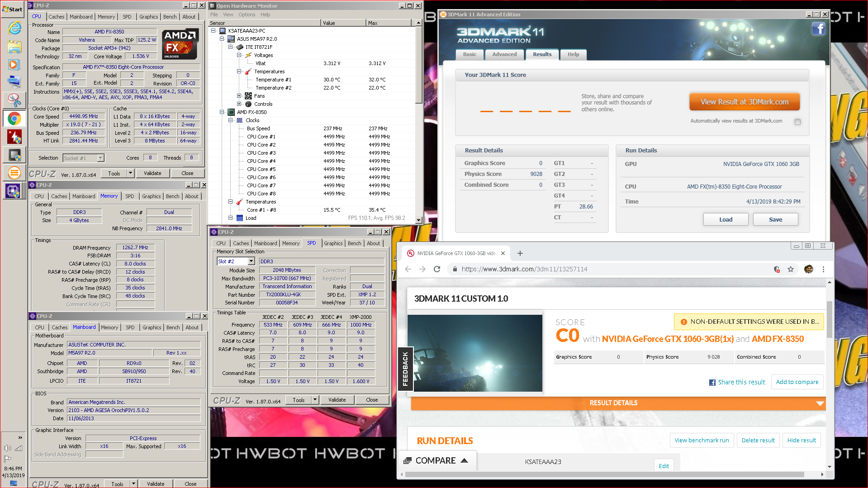Click the site lock icon in address bar
The height and width of the screenshot is (488, 868).
pos(455,269)
